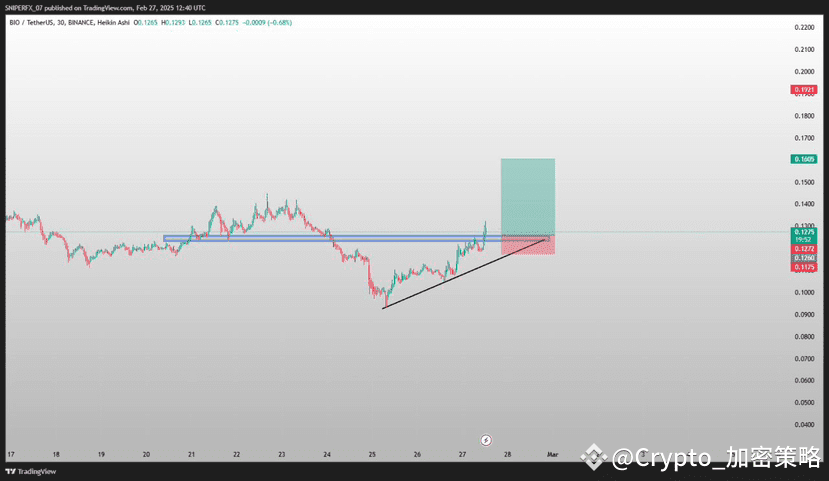The image size is (829, 481).
Task: Click the high value H0.1293
Action: (173, 23)
